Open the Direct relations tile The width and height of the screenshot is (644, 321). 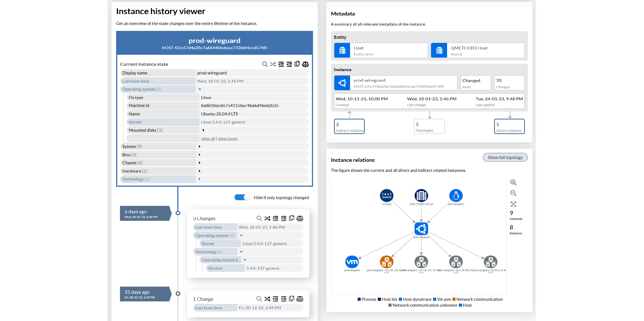click(x=509, y=127)
